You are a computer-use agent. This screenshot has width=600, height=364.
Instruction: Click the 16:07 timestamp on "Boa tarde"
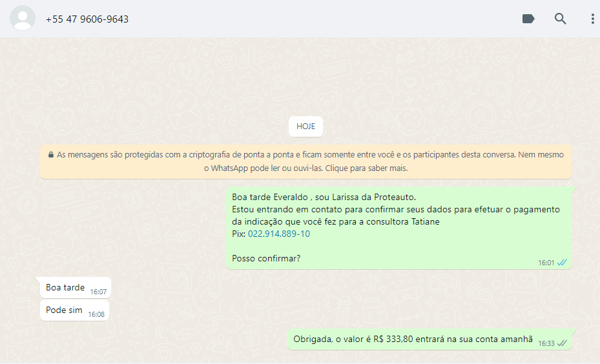coord(98,292)
